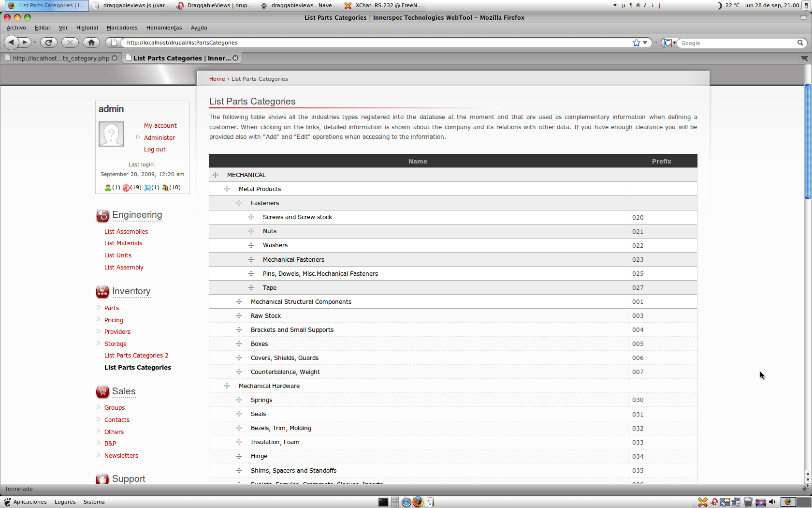
Task: Open the Herramientas menu
Action: click(x=164, y=28)
